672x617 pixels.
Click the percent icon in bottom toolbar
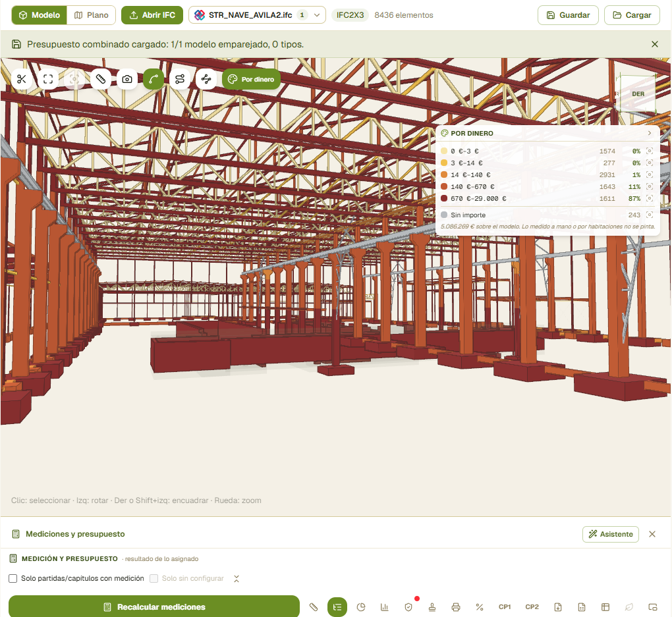[480, 606]
